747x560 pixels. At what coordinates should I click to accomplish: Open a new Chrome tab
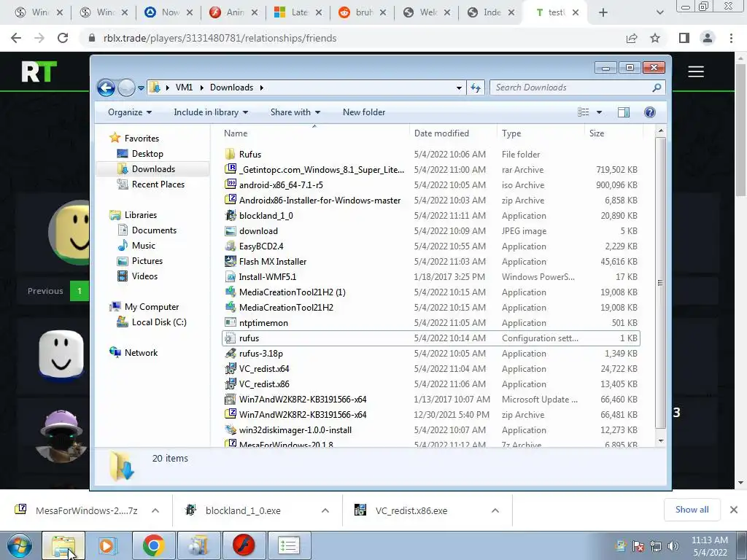coord(603,13)
